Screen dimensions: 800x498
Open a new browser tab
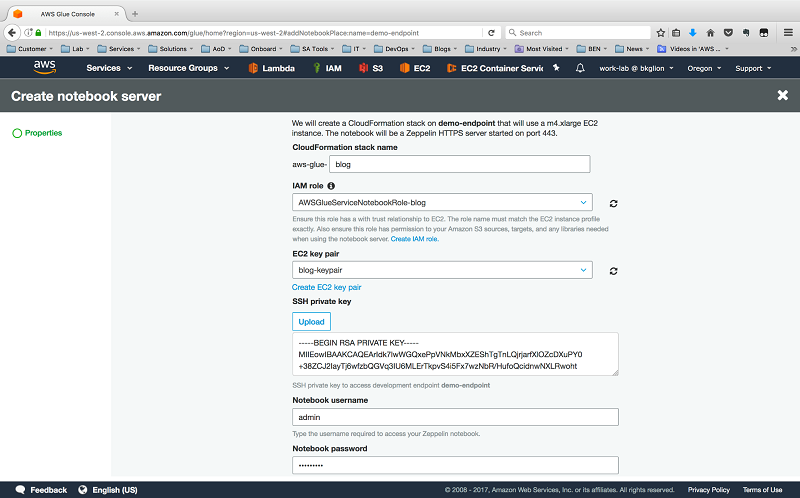(135, 14)
